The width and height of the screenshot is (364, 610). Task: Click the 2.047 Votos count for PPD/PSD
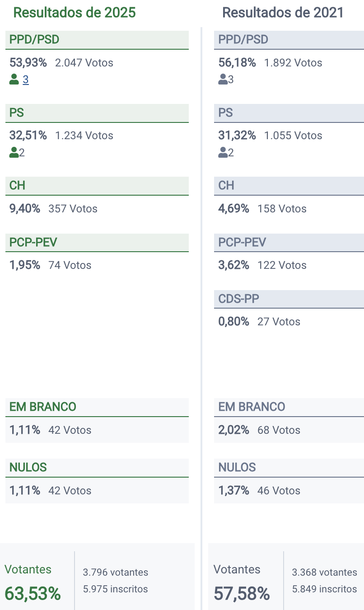84,63
